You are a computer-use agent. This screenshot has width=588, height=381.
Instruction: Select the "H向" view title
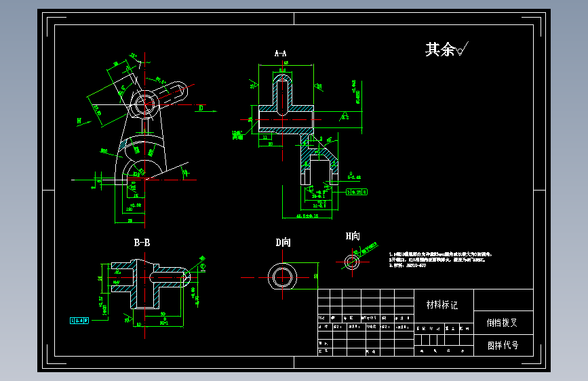pos(353,236)
